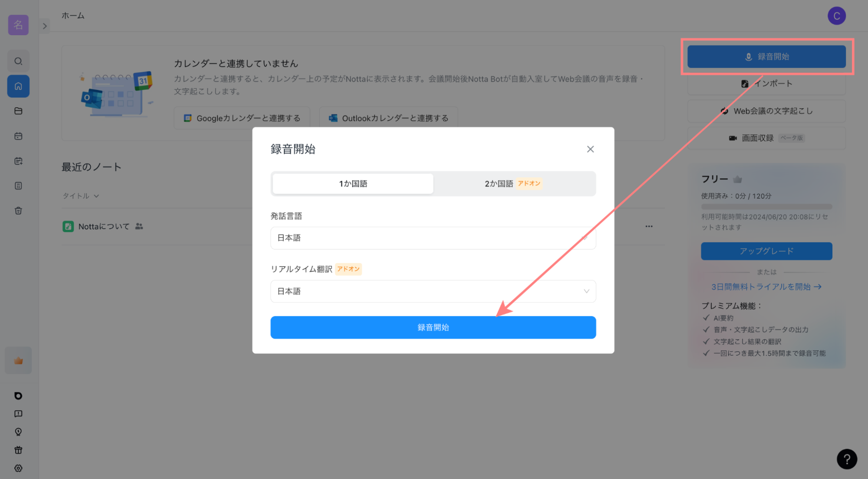Viewport: 868px width, 479px height.
Task: Click the search icon in sidebar
Action: click(x=18, y=61)
